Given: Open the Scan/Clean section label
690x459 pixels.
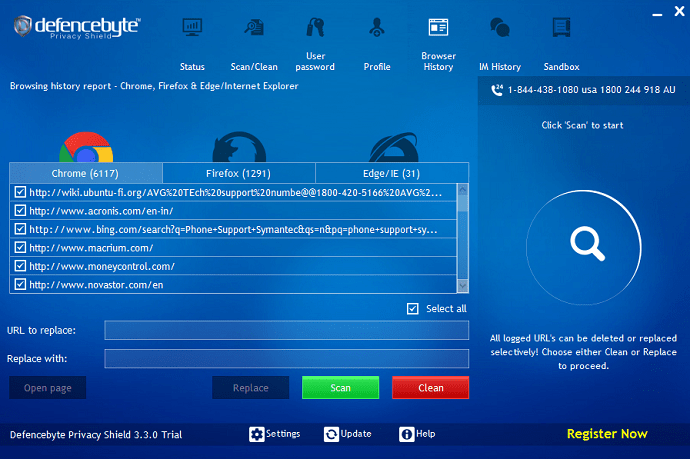Looking at the screenshot, I should 254,67.
